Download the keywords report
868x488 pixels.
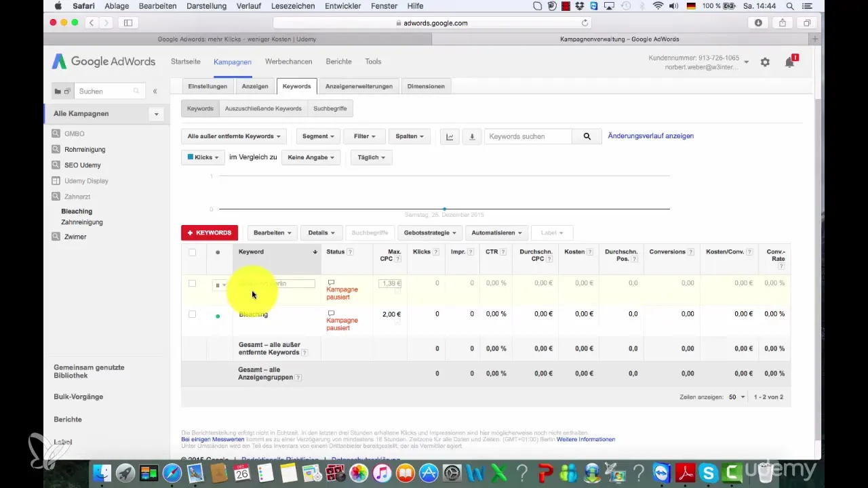pos(472,136)
